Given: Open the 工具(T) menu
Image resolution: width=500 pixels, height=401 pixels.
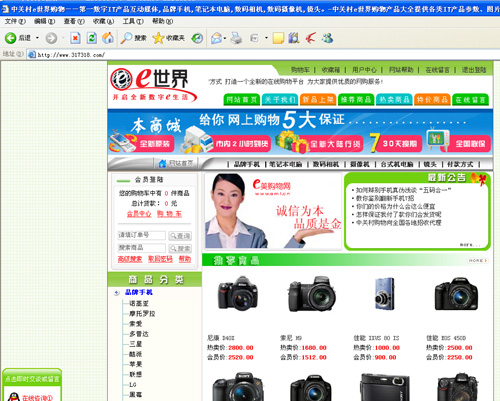Looking at the screenshot, I should [x=133, y=21].
